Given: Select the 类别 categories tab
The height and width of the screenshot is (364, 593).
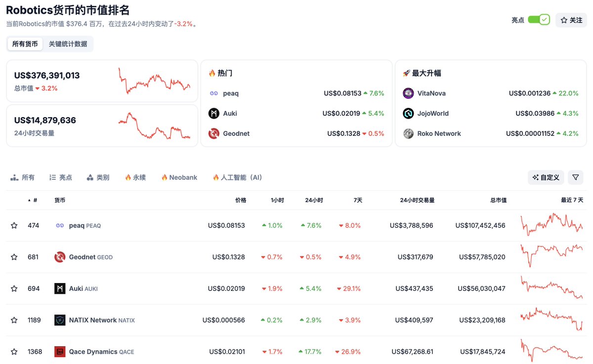Looking at the screenshot, I should coord(98,177).
